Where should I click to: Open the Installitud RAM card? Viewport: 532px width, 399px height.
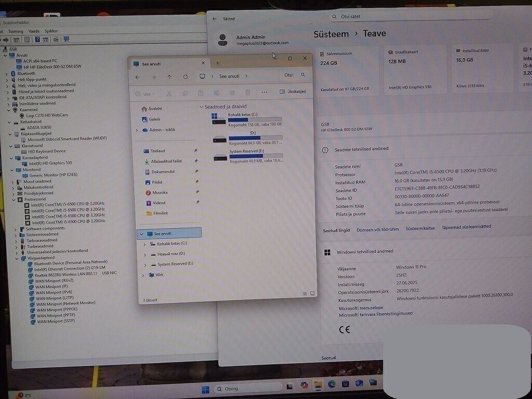point(483,68)
